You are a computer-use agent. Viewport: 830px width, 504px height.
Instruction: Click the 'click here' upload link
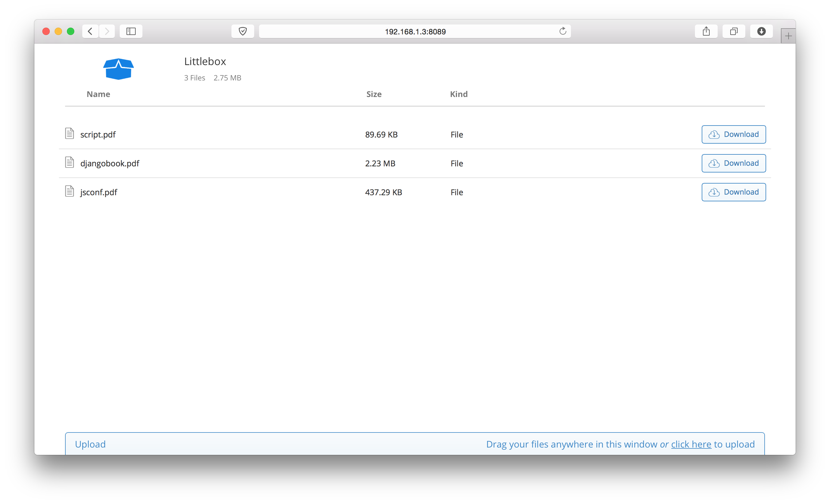tap(691, 444)
